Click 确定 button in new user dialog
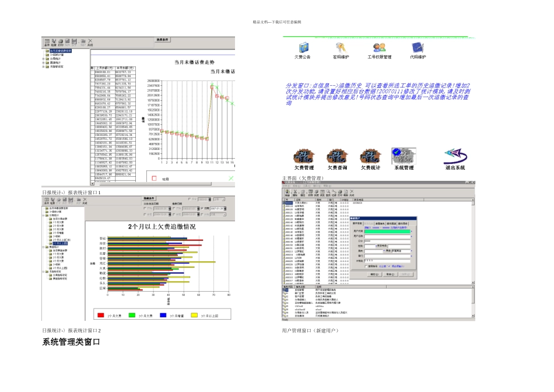 tap(374, 274)
